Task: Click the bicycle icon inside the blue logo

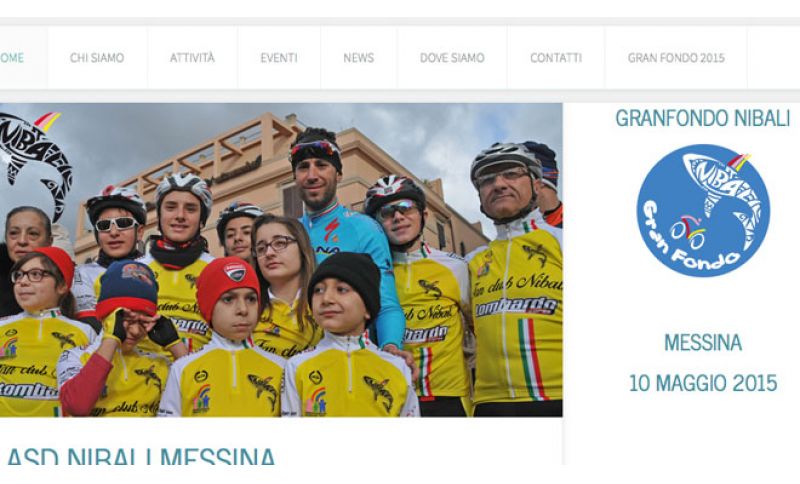Action: [x=688, y=231]
